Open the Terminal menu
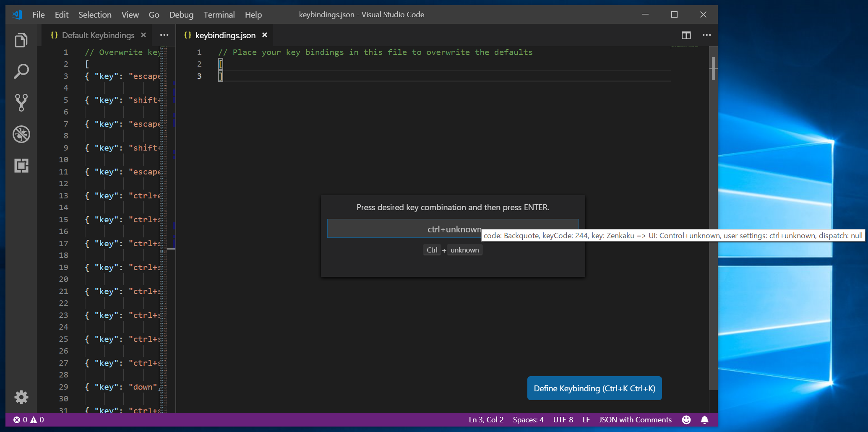The image size is (868, 432). tap(219, 14)
